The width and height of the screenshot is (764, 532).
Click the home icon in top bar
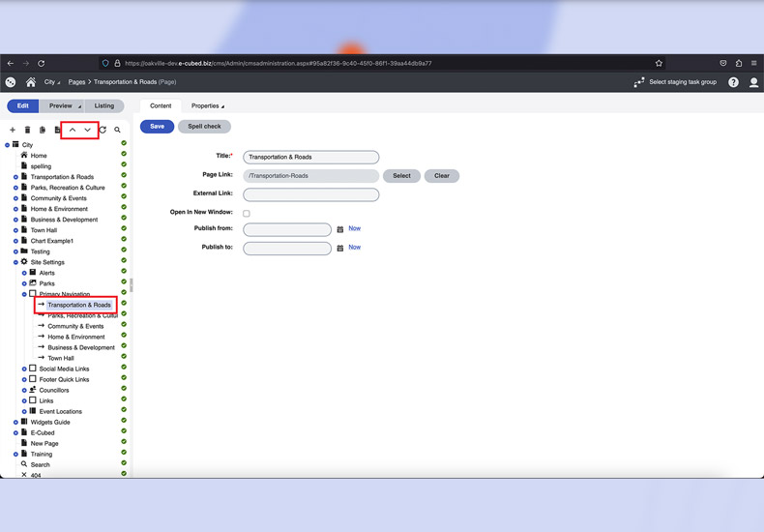(x=31, y=82)
